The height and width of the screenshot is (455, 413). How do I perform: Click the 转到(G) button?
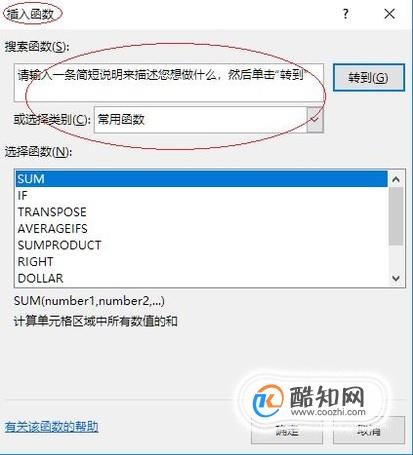point(369,78)
